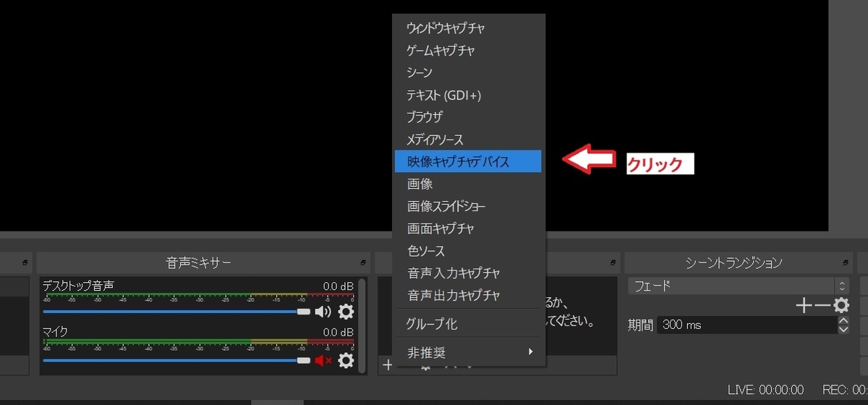Screen dimensions: 868x405
Task: Undock the sources panel behind the menu
Action: [614, 262]
